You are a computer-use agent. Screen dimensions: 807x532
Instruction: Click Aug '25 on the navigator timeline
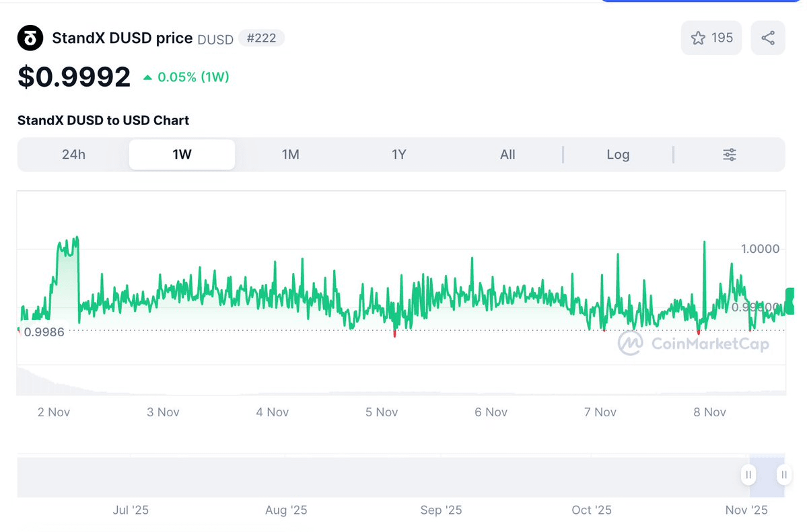pos(286,510)
